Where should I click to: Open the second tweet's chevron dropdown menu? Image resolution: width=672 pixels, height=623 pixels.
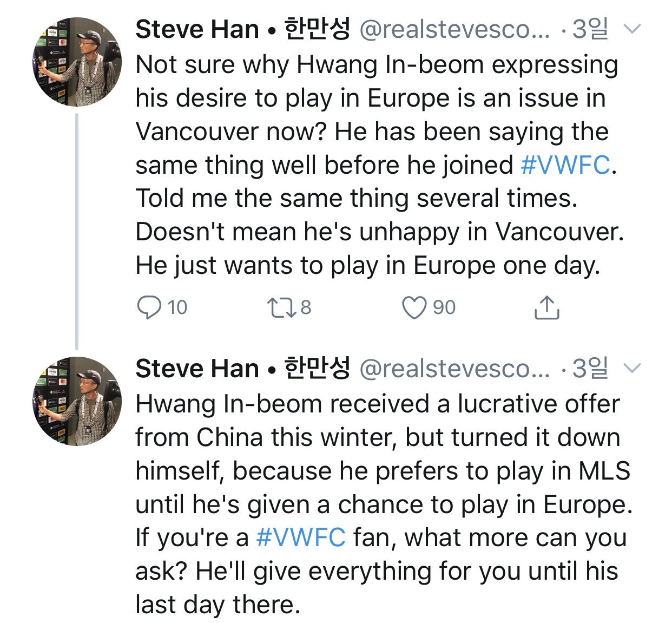632,369
